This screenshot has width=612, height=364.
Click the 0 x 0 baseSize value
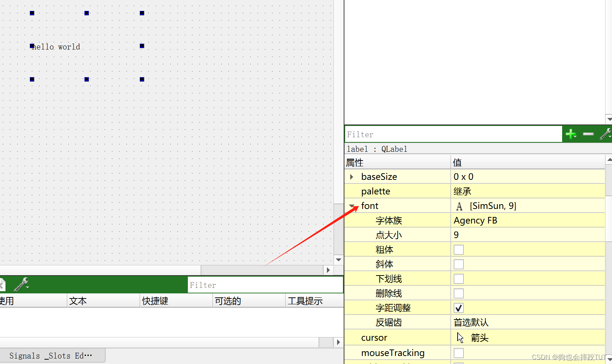pos(463,177)
